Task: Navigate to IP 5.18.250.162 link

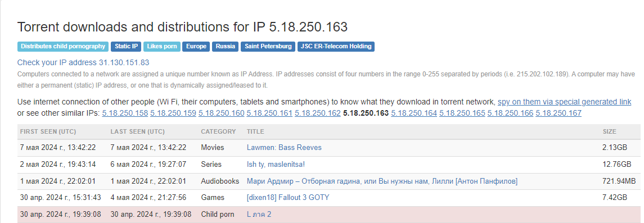Action: [317, 113]
